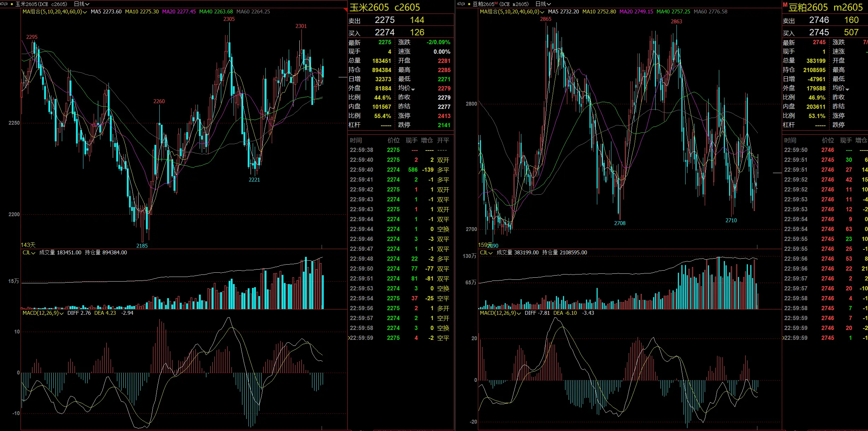Click the link icon beside 玉米2605 title

pyautogui.click(x=4, y=4)
